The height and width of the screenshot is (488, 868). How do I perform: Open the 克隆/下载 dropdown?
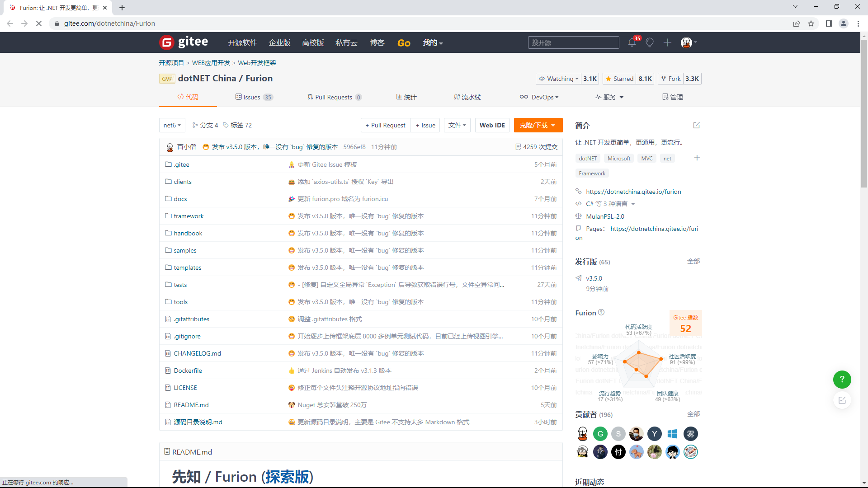[x=538, y=125]
